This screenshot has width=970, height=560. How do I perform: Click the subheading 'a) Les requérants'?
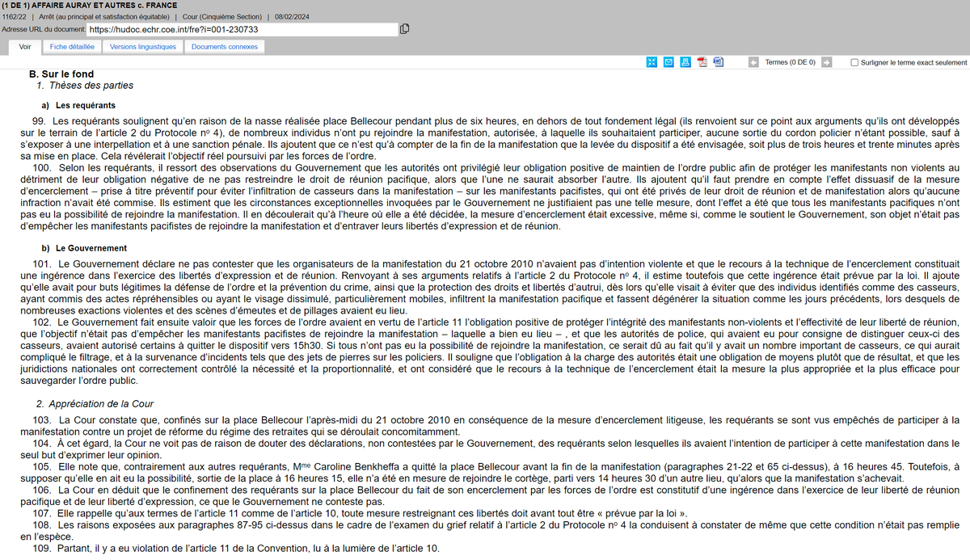coord(78,105)
